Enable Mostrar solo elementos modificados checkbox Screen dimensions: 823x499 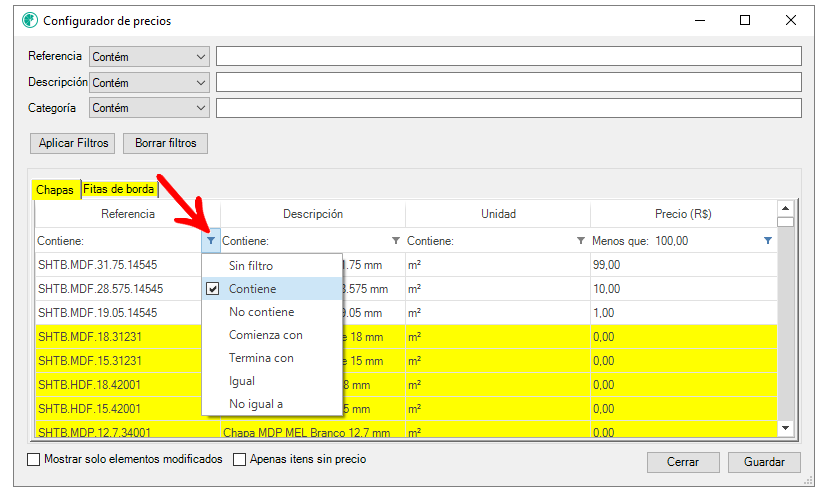(x=34, y=460)
